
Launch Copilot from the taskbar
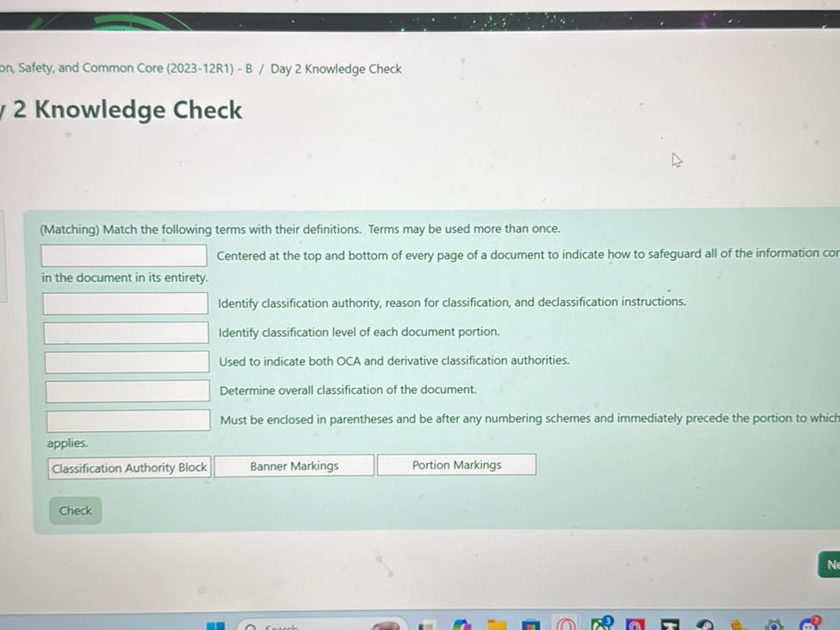click(x=462, y=624)
